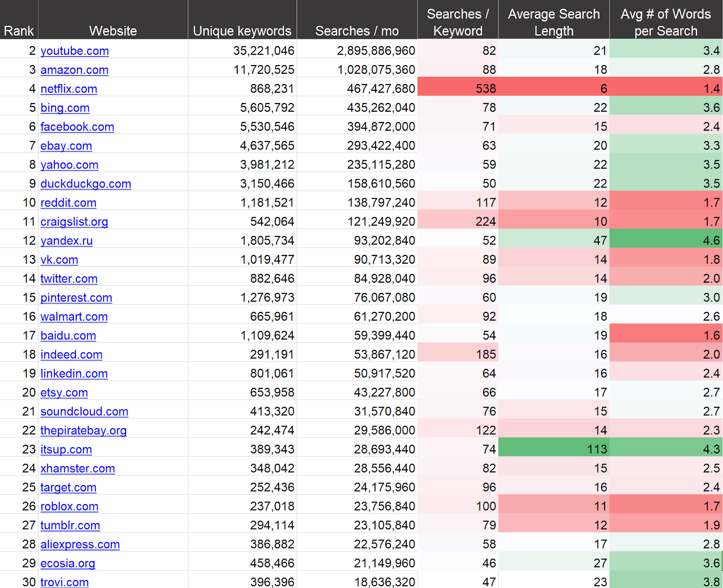Click the duckduckgo.com link
The height and width of the screenshot is (588, 723).
point(86,184)
